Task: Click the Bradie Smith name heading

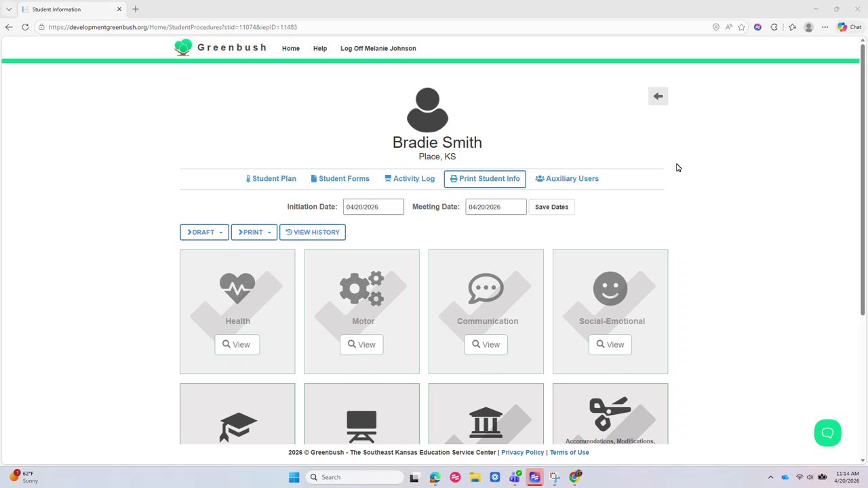Action: pyautogui.click(x=437, y=142)
